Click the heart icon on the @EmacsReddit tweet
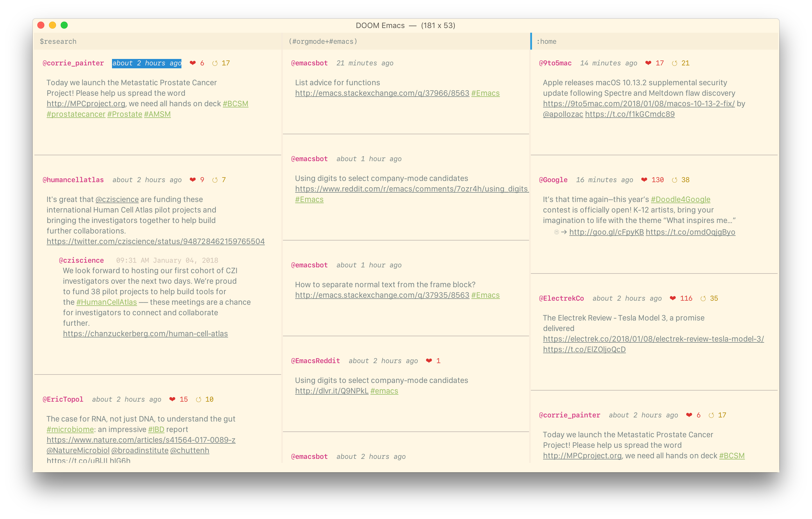The image size is (812, 519). tap(429, 360)
